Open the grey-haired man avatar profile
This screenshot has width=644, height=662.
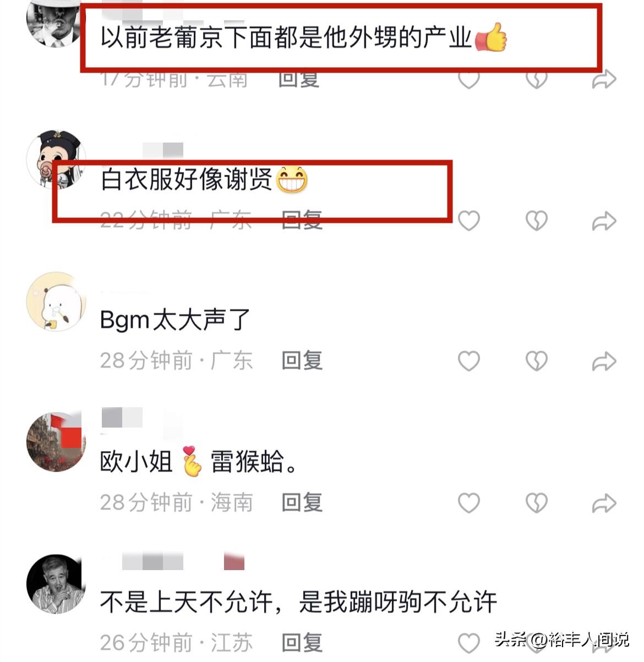point(56,583)
